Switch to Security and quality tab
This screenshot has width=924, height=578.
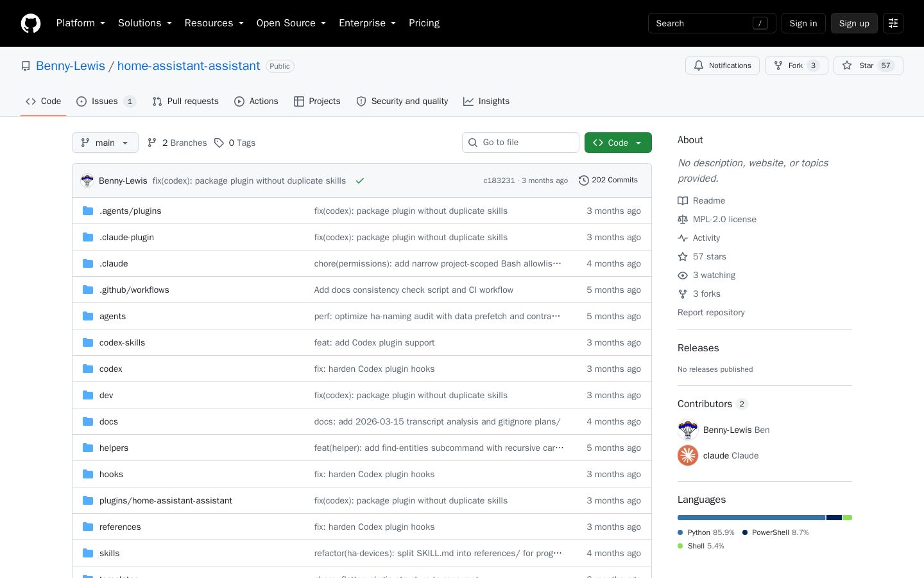coord(402,101)
